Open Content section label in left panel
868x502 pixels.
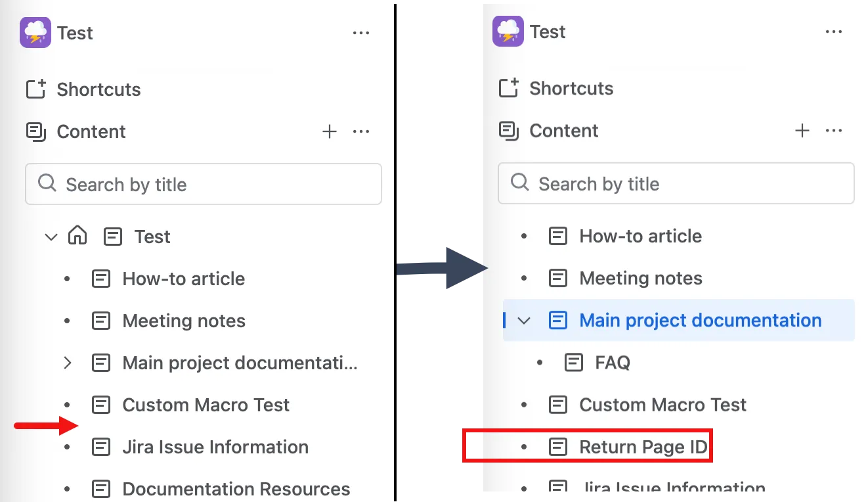coord(91,131)
